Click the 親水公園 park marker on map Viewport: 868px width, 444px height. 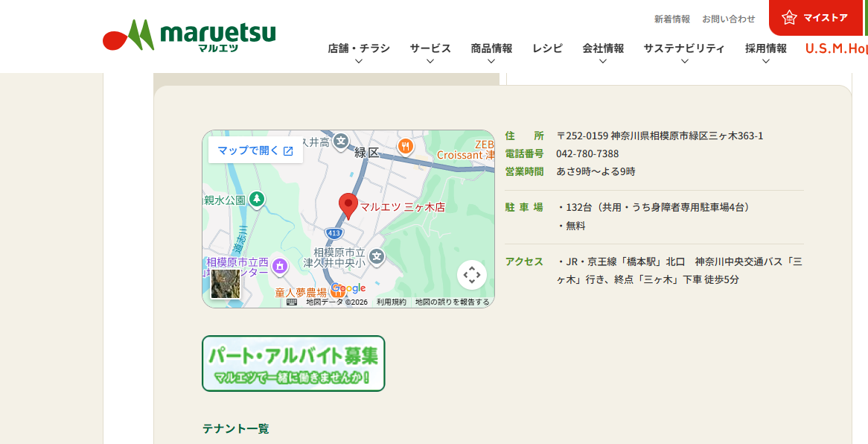click(x=257, y=199)
